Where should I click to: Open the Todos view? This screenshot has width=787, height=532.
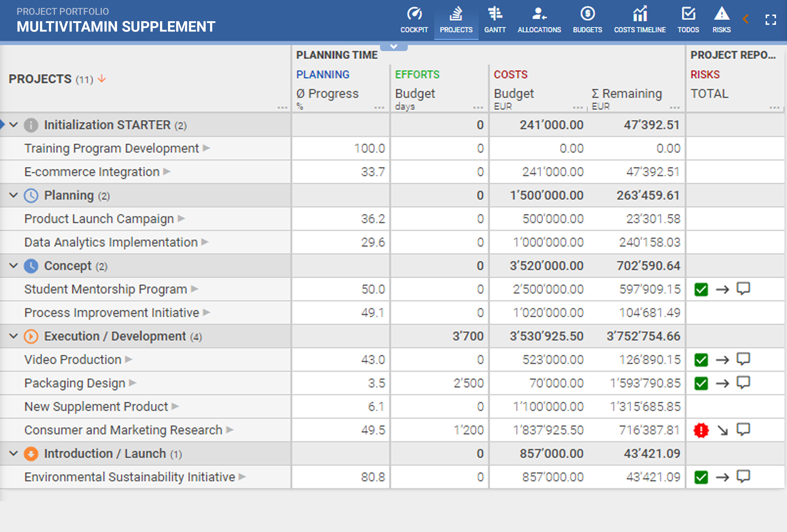pyautogui.click(x=688, y=20)
